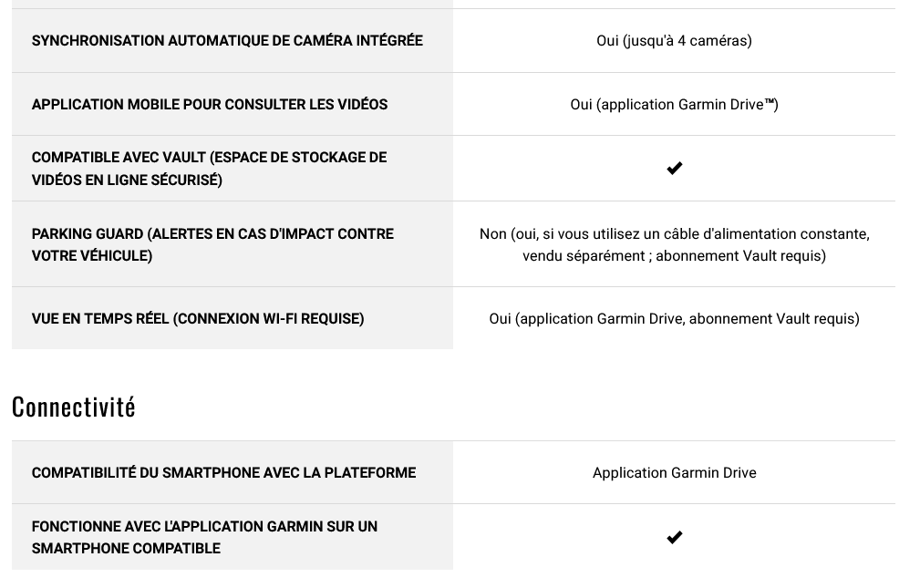
Task: Click the Garmin smartphone app checkmark icon
Action: [x=674, y=537]
